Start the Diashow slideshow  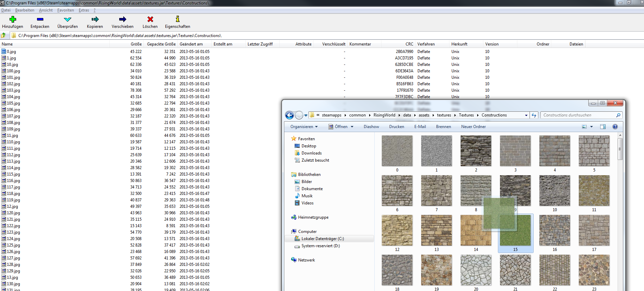(371, 127)
